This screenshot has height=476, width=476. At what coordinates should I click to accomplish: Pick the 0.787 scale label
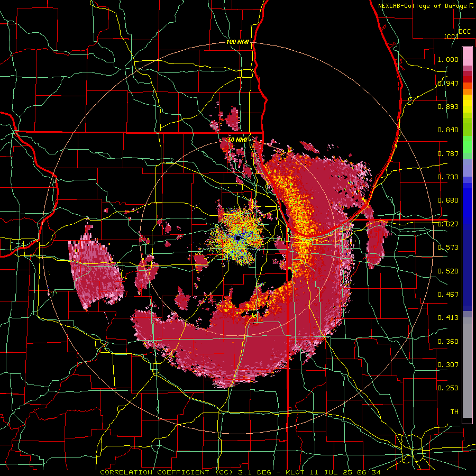pos(448,153)
